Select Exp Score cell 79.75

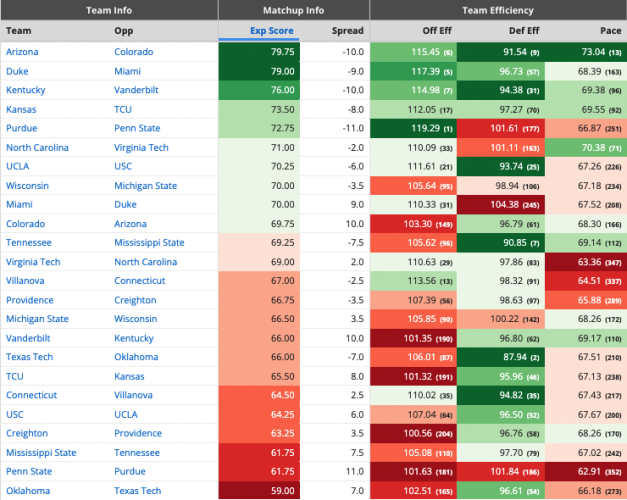[x=259, y=52]
